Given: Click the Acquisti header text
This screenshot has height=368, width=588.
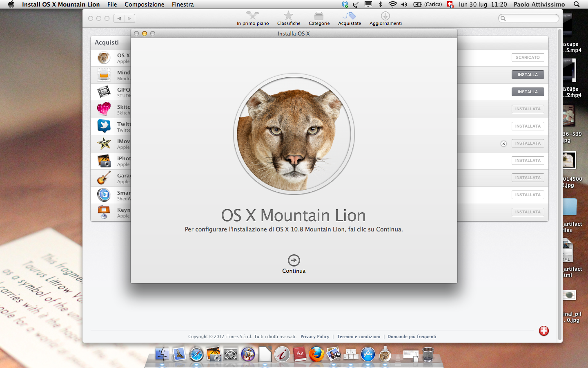Looking at the screenshot, I should [107, 43].
